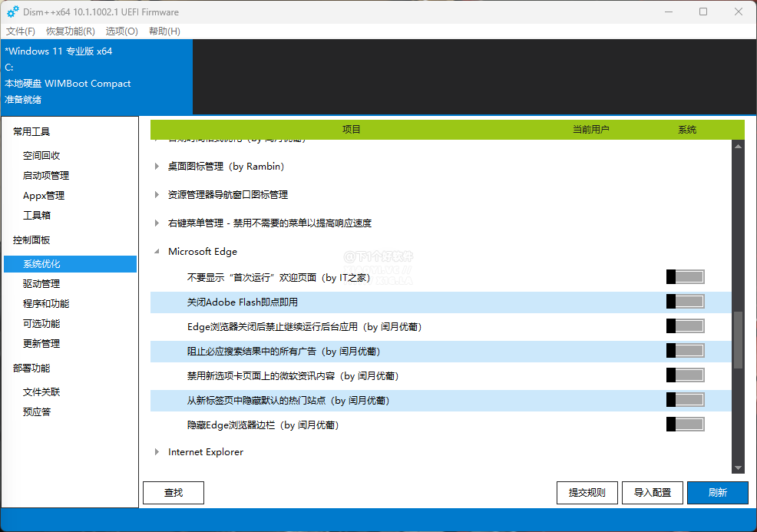Open Appx管理 in sidebar
757x532 pixels.
[x=44, y=196]
